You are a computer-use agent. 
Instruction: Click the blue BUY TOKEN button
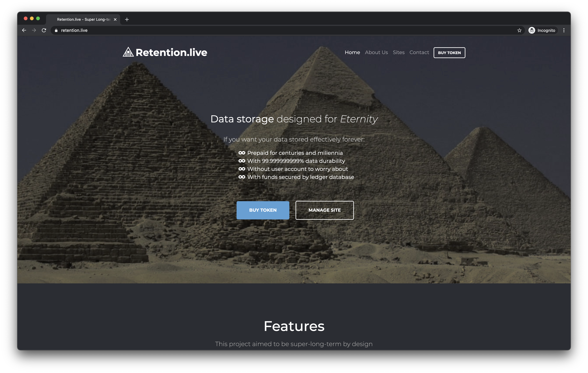point(263,210)
